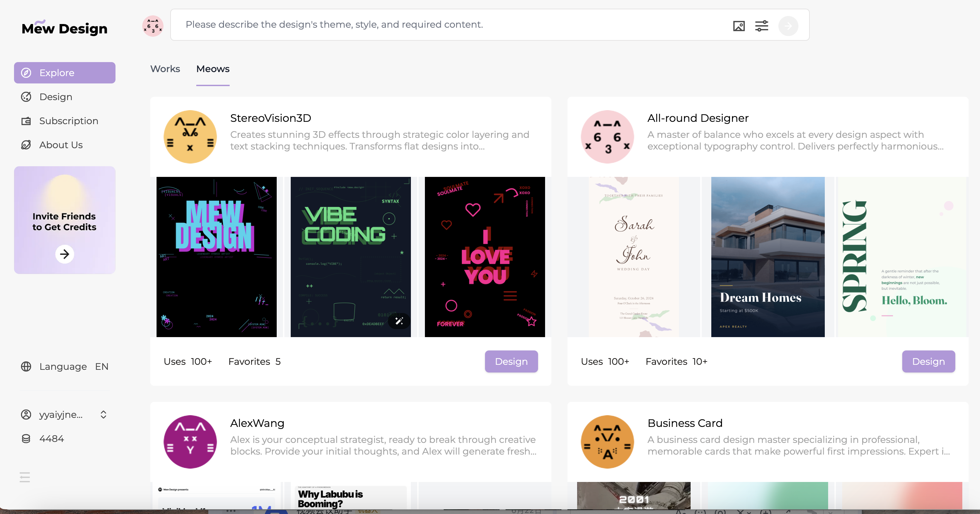The width and height of the screenshot is (980, 514).
Task: Click magic wand icon on Vibe Coding poster
Action: pyautogui.click(x=399, y=321)
